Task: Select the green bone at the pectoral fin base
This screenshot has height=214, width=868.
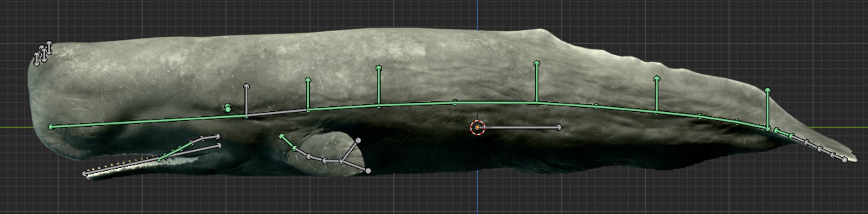Action: (x=288, y=142)
